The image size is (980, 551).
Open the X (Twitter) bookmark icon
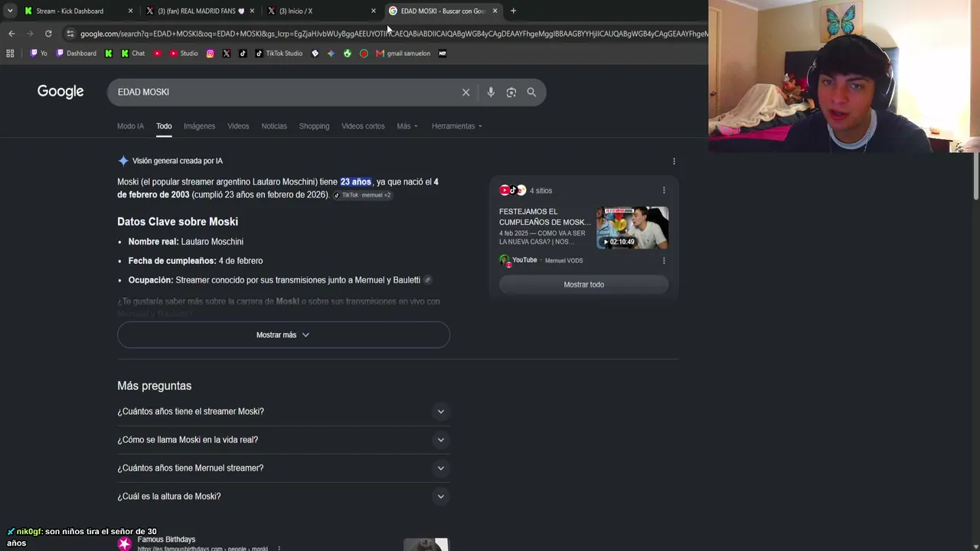[x=227, y=54]
